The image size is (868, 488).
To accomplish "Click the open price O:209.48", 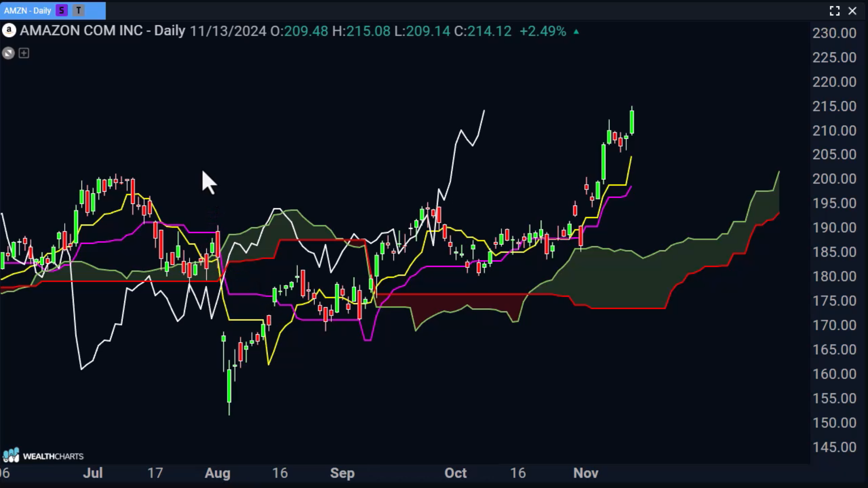I will coord(299,31).
